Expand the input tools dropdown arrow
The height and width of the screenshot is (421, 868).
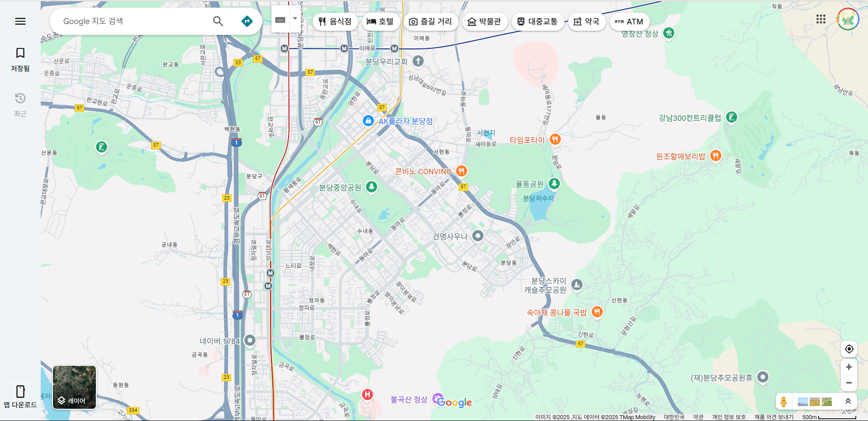[x=295, y=19]
